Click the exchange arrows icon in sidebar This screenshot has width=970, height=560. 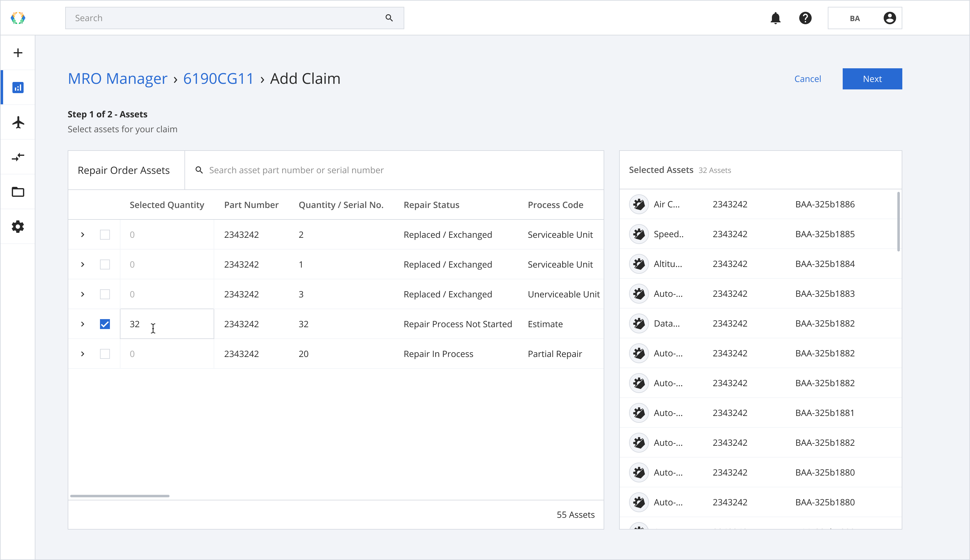coord(18,157)
